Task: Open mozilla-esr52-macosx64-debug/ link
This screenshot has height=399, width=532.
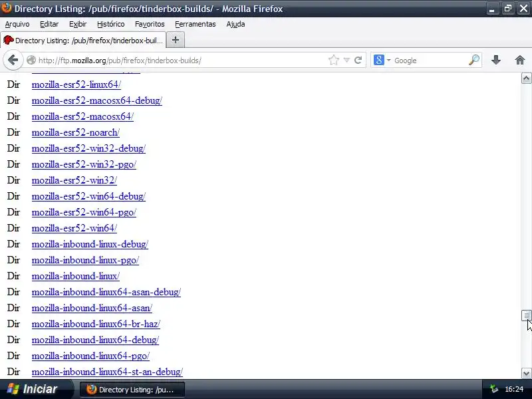Action: point(97,100)
